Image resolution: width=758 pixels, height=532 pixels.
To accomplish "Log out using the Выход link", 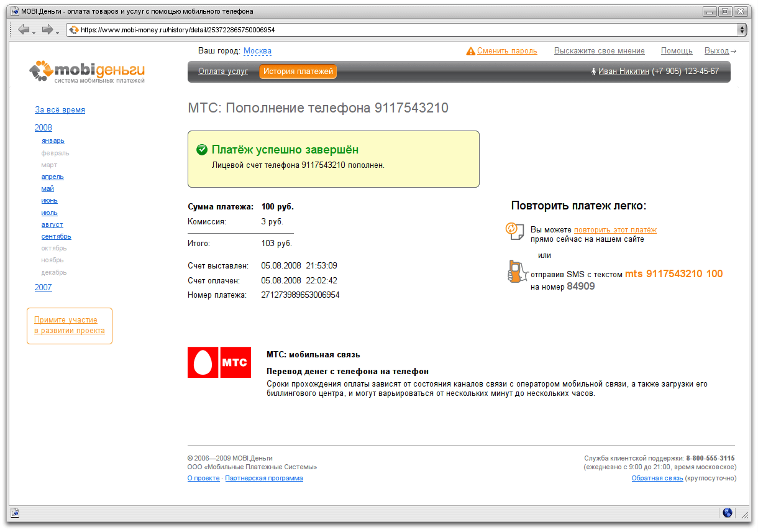I will click(x=717, y=51).
